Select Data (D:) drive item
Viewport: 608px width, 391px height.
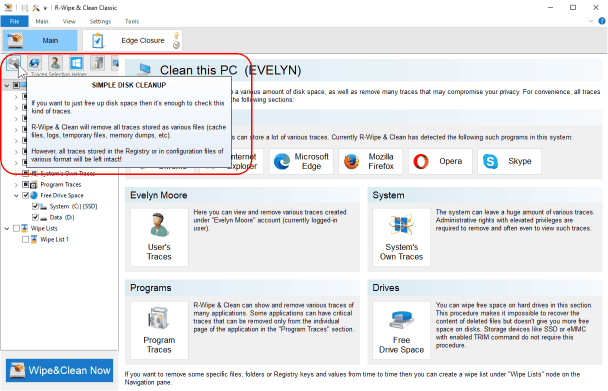click(62, 217)
